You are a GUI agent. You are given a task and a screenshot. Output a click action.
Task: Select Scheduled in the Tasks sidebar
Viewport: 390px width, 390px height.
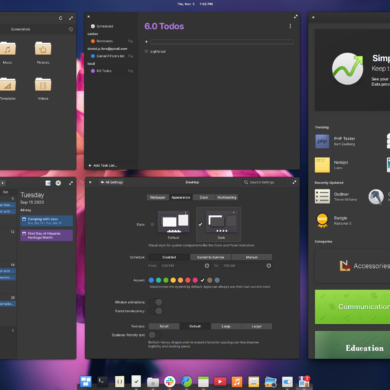pos(111,26)
